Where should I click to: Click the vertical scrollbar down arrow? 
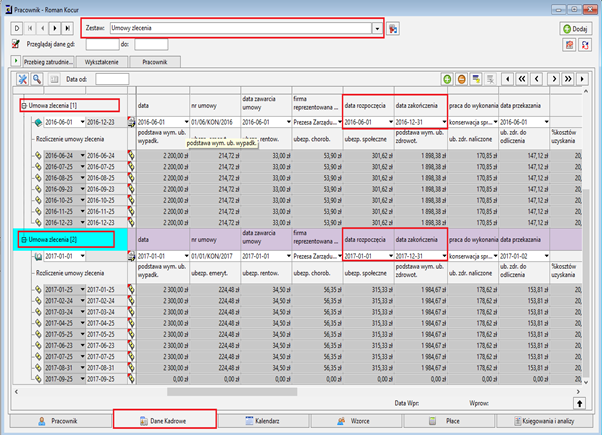pos(586,382)
